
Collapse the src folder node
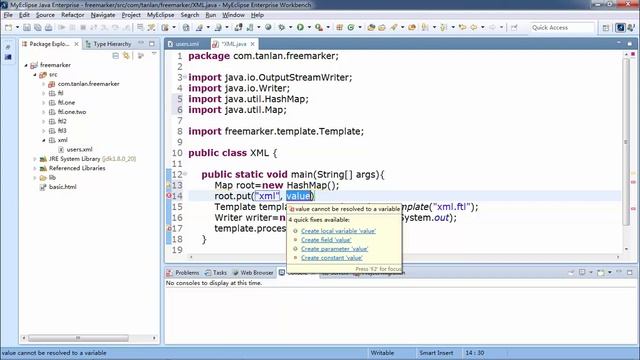(x=35, y=75)
